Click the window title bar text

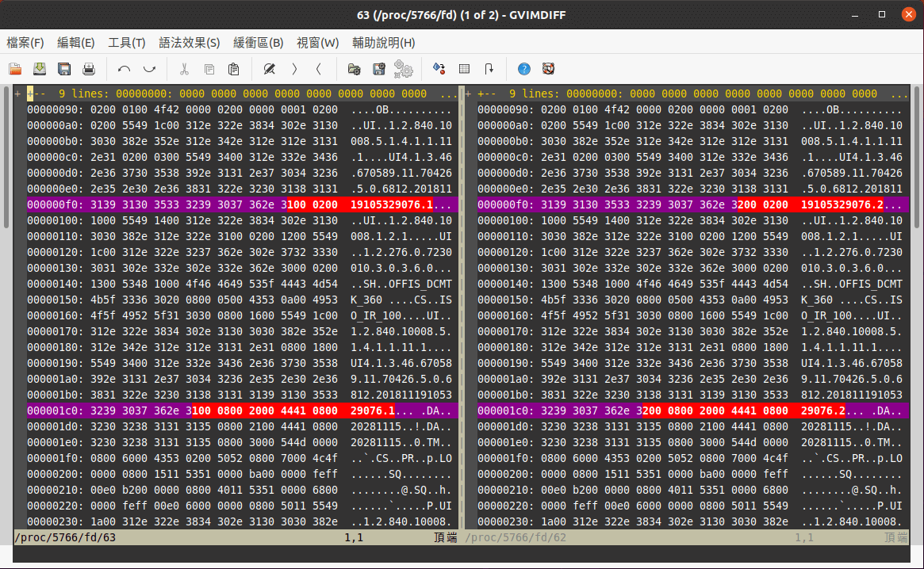coord(462,15)
